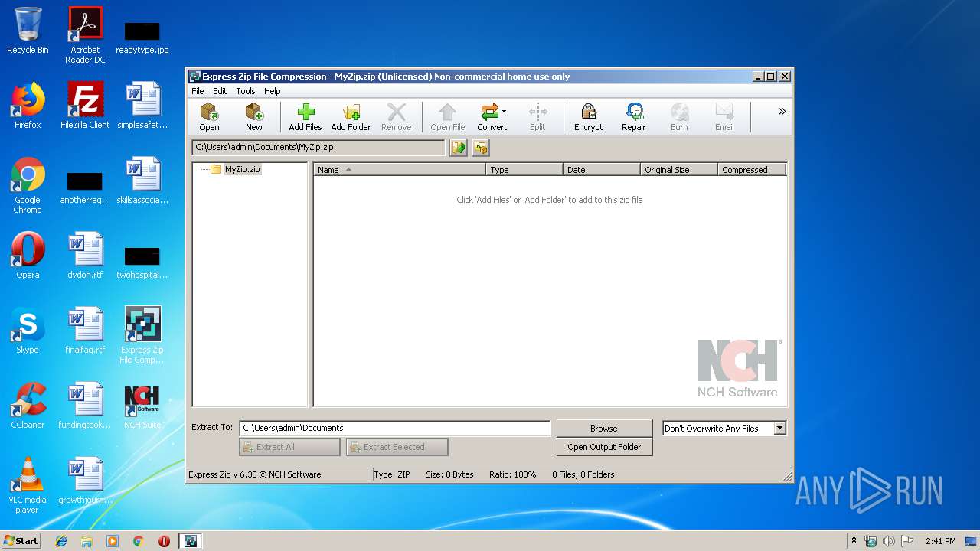Open the File menu
Image resolution: width=980 pixels, height=551 pixels.
click(198, 91)
